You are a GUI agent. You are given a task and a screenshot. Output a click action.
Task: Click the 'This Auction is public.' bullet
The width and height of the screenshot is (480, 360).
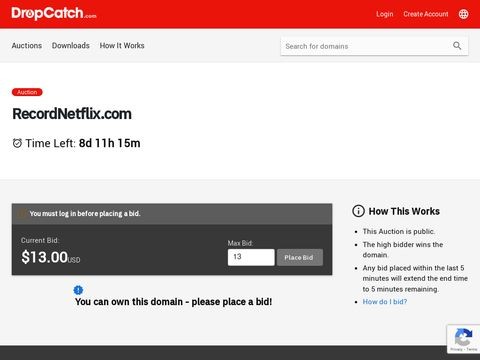[x=399, y=231]
